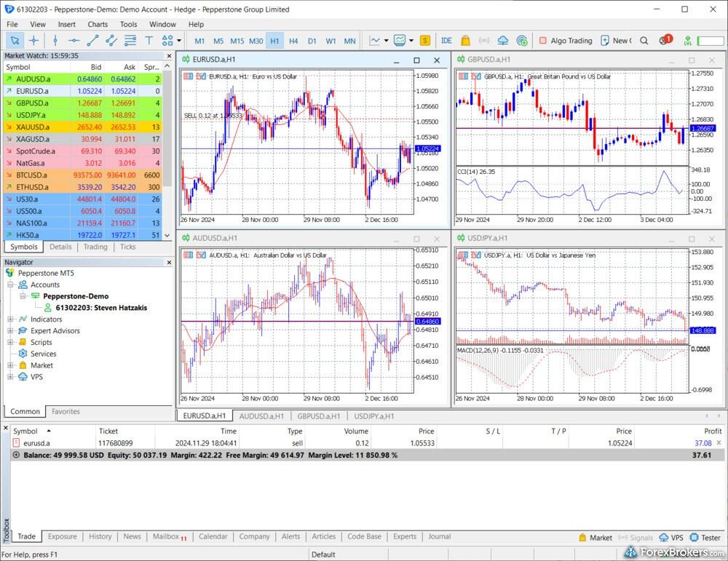The image size is (728, 561).
Task: Select the XAUUSD.a row in Market Watch
Action: coord(33,127)
